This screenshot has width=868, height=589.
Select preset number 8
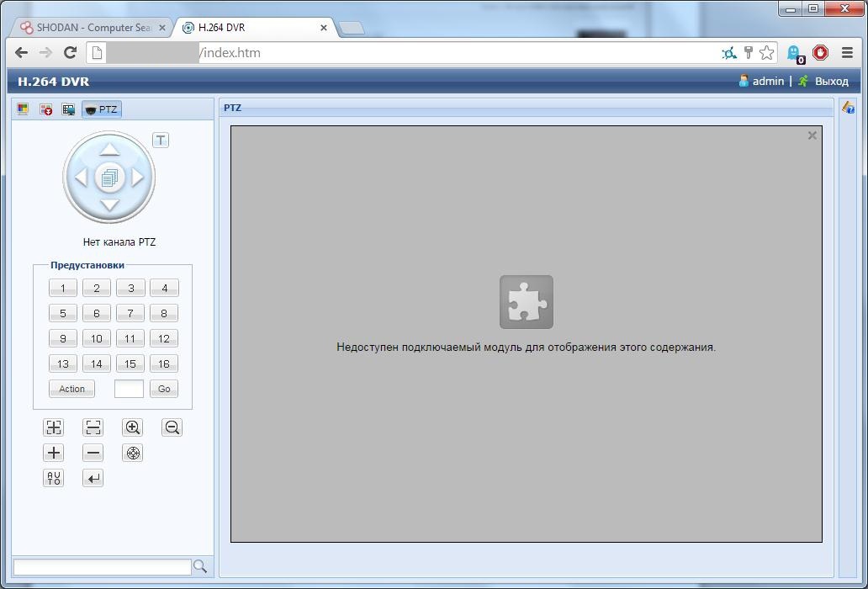(x=164, y=313)
